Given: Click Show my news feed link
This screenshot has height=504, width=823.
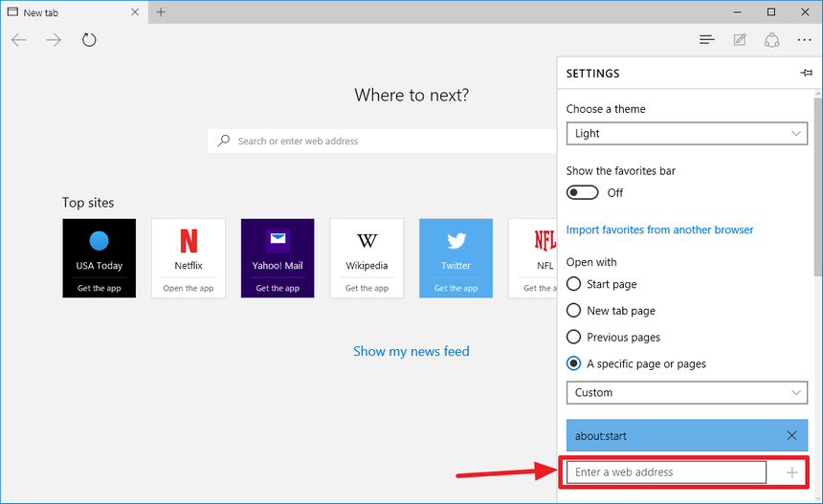Looking at the screenshot, I should [411, 351].
